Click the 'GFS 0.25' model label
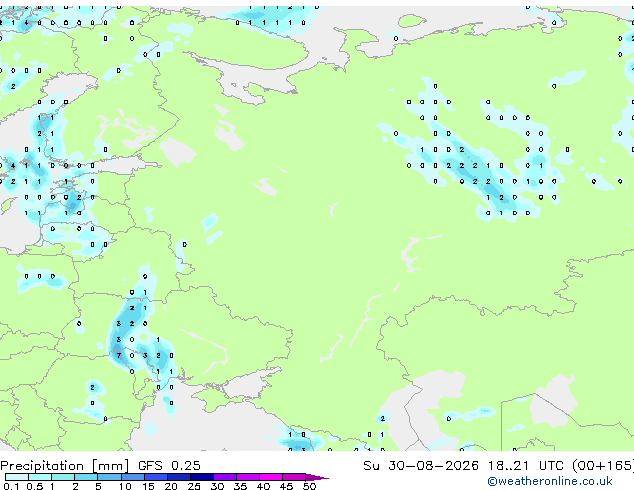 coord(169,465)
